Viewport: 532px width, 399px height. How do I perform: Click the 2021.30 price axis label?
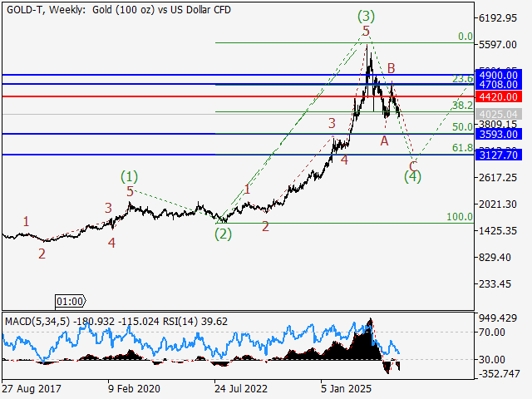point(497,204)
